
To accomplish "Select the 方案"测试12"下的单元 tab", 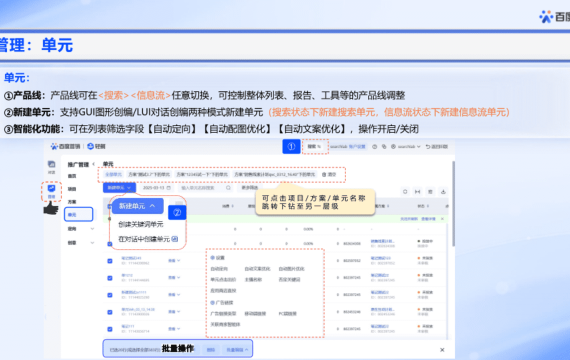I will [x=149, y=175].
